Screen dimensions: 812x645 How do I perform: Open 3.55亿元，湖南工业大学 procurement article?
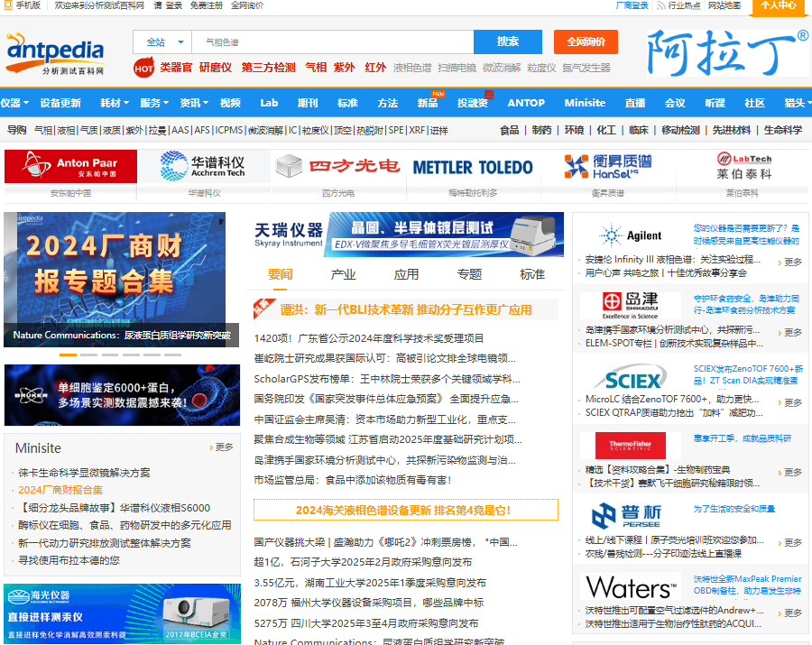point(370,583)
